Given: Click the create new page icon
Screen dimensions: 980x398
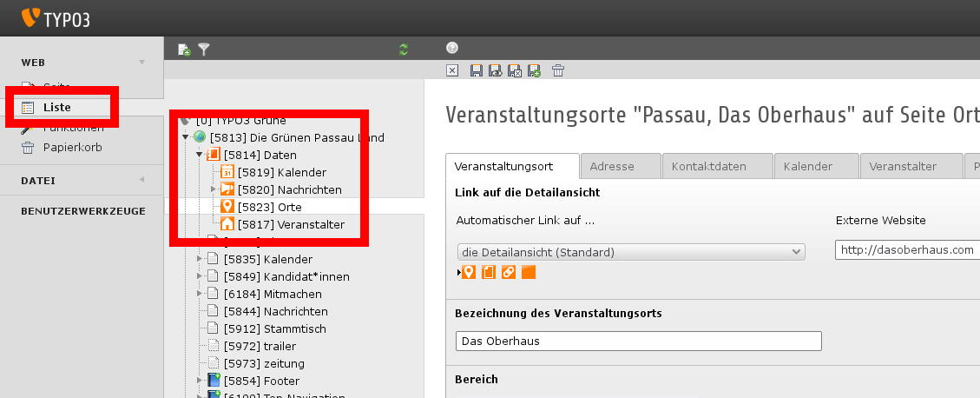Looking at the screenshot, I should (x=183, y=50).
